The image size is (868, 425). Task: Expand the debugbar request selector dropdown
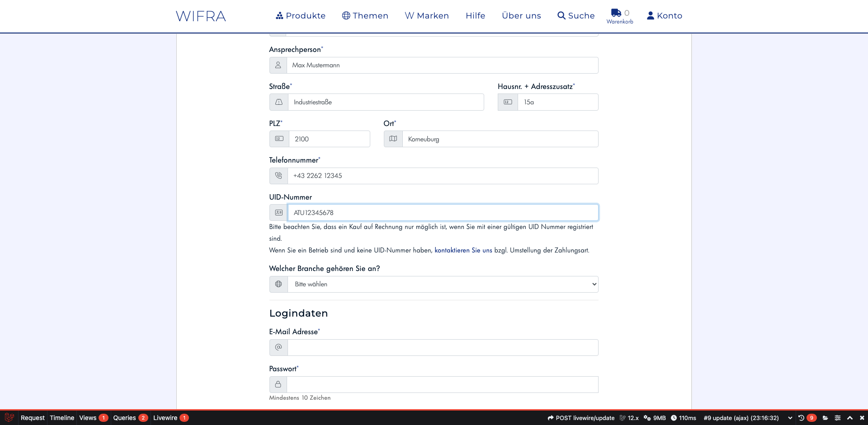(790, 418)
